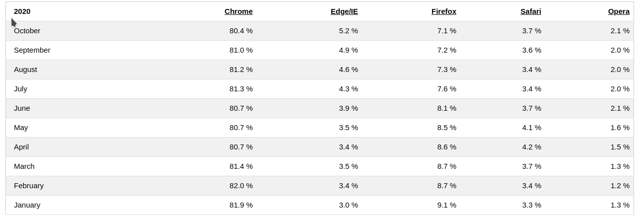Select Firefox's 9.1 % January value
Image resolution: width=644 pixels, height=215 pixels.
[x=447, y=205]
